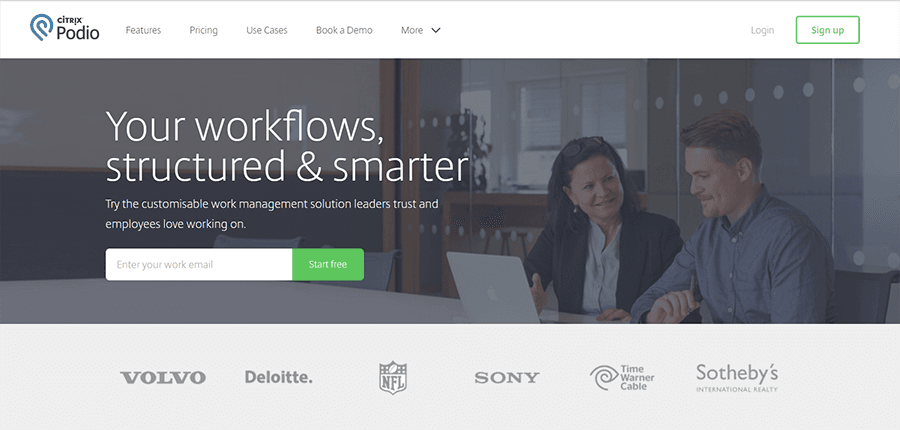Click the Start free button
The image size is (900, 430).
(328, 264)
